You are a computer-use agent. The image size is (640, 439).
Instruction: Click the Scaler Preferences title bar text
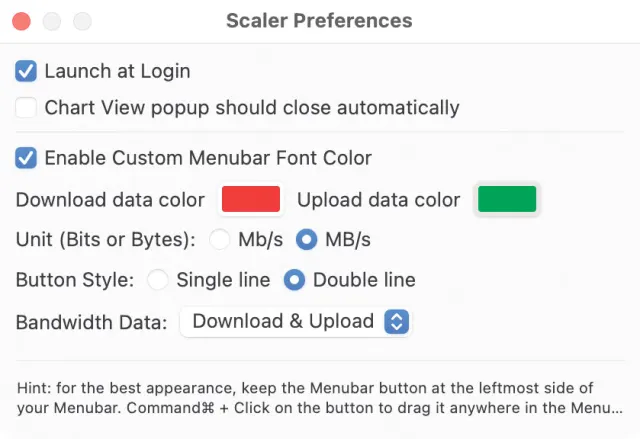click(319, 21)
